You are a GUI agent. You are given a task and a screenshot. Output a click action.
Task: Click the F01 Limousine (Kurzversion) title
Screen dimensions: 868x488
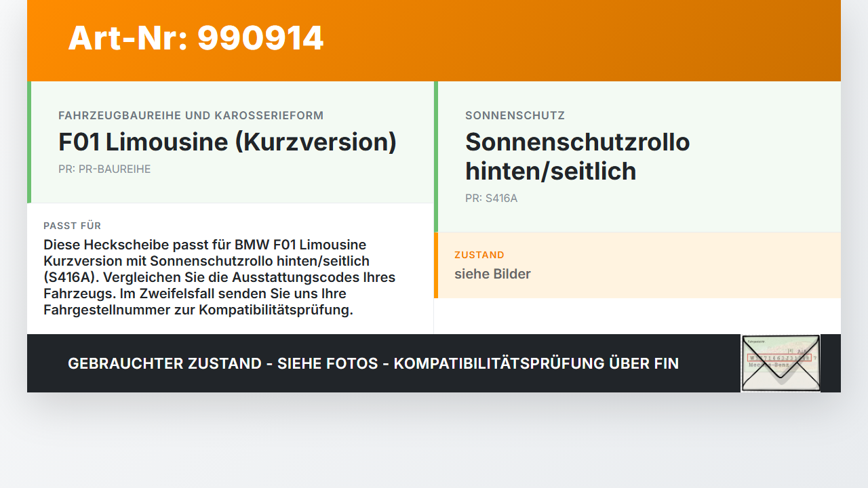click(227, 142)
